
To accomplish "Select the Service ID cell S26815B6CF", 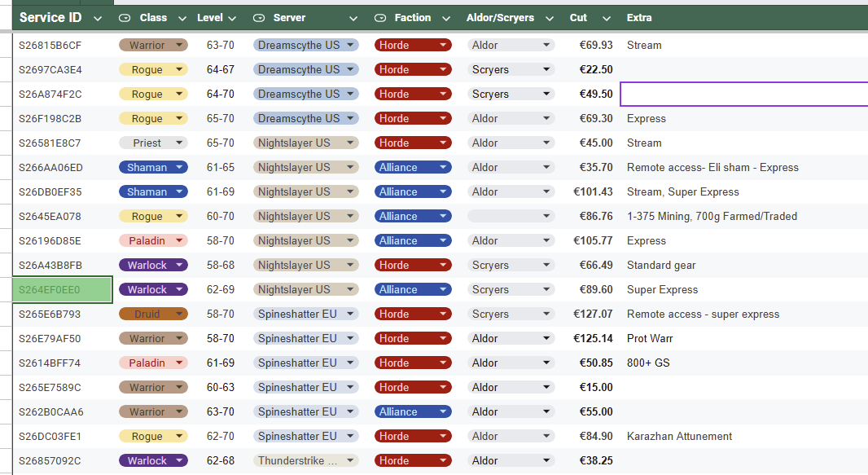I will tap(63, 45).
